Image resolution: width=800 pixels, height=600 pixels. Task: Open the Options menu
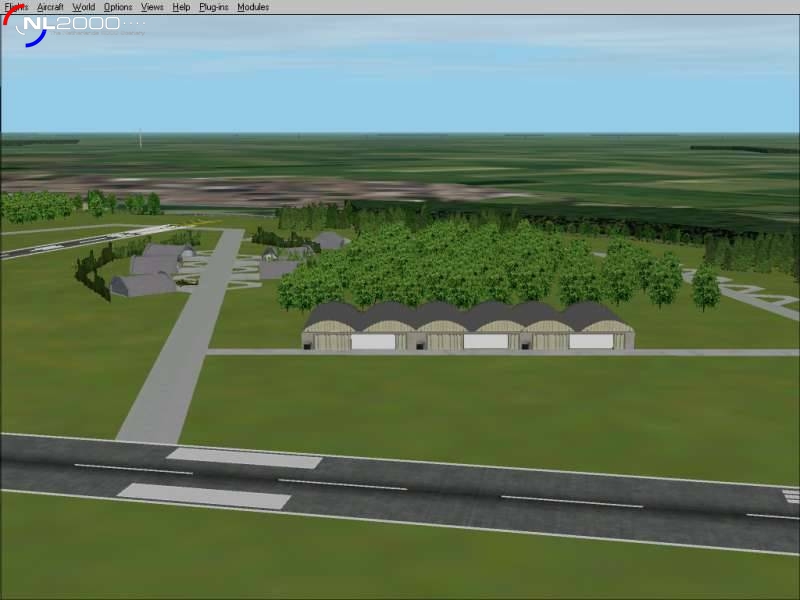[118, 7]
